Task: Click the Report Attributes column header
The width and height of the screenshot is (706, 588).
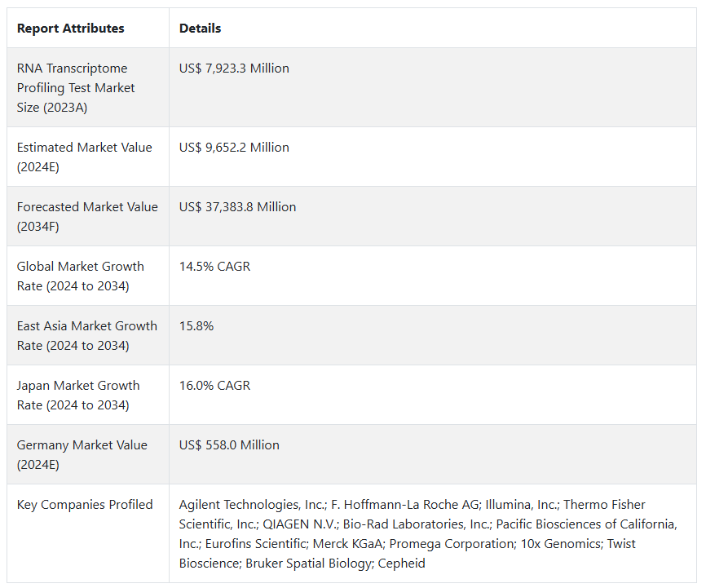Action: (x=71, y=29)
